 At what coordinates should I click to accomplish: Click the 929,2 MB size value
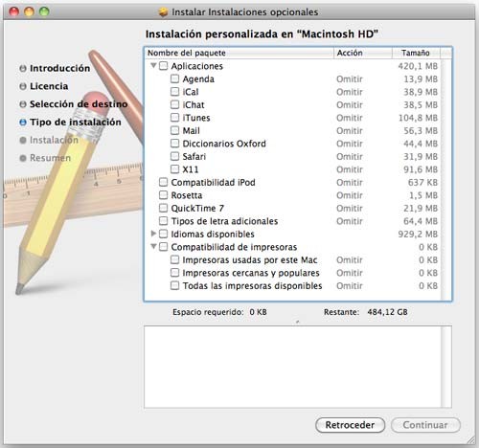(x=418, y=235)
